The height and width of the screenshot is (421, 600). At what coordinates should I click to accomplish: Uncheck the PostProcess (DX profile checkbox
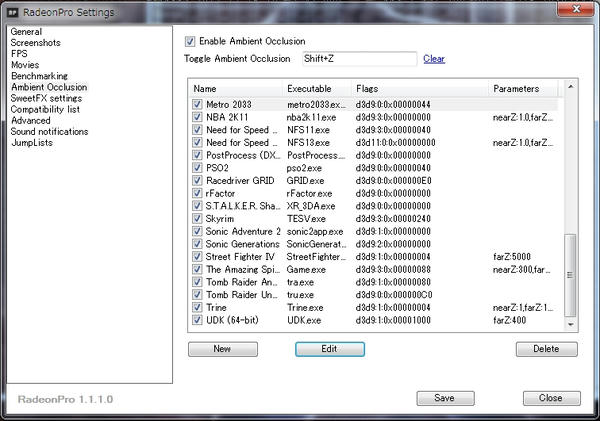tap(197, 155)
